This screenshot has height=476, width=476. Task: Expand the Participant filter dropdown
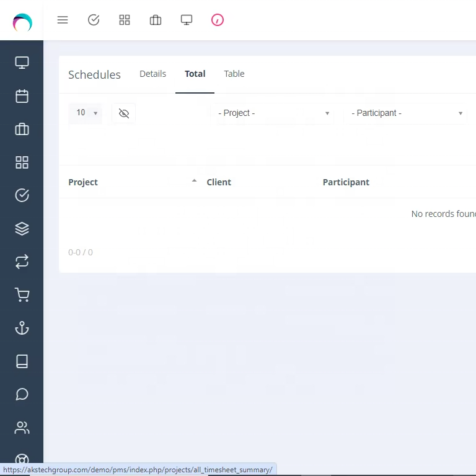tap(406, 113)
